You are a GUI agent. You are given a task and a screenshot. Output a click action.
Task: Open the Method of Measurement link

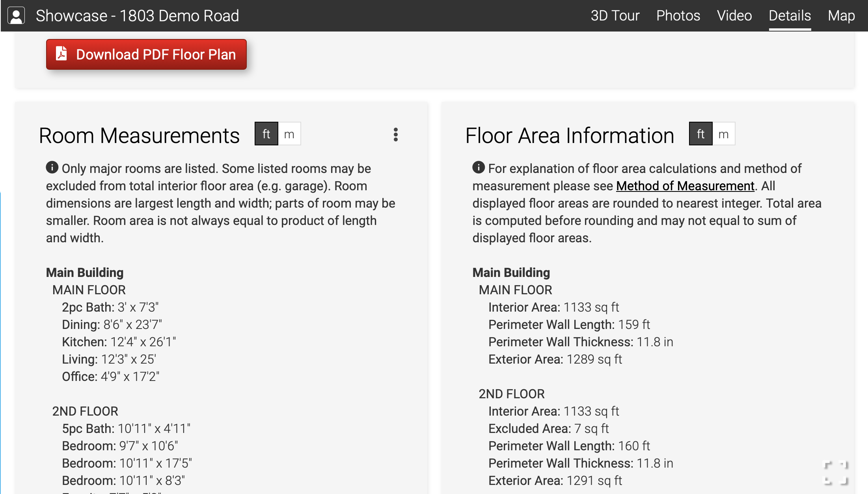[x=685, y=186]
